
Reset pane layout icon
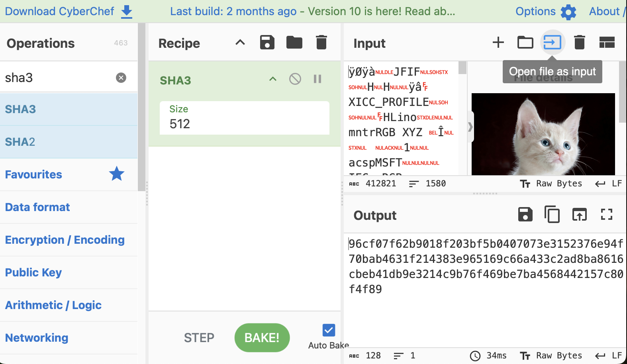(607, 42)
